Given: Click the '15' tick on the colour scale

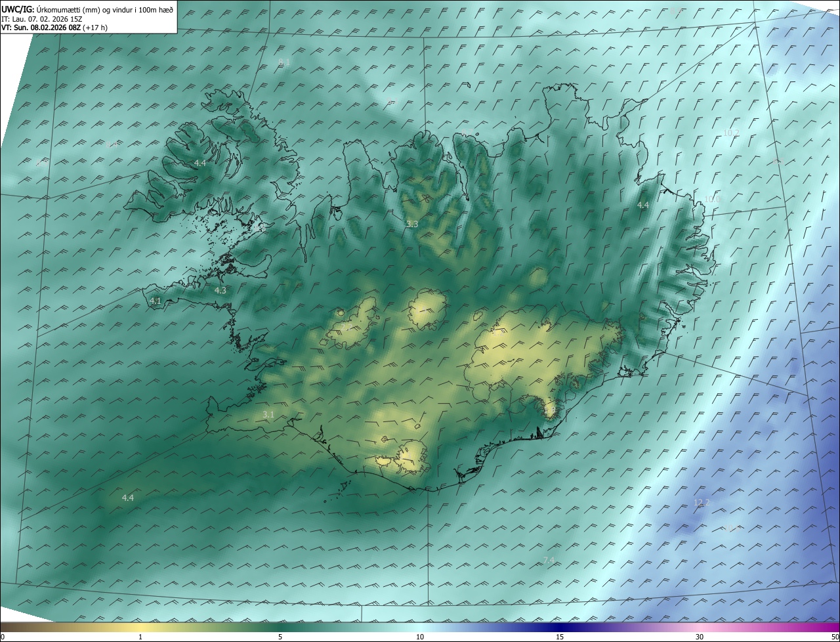Looking at the screenshot, I should 560,637.
